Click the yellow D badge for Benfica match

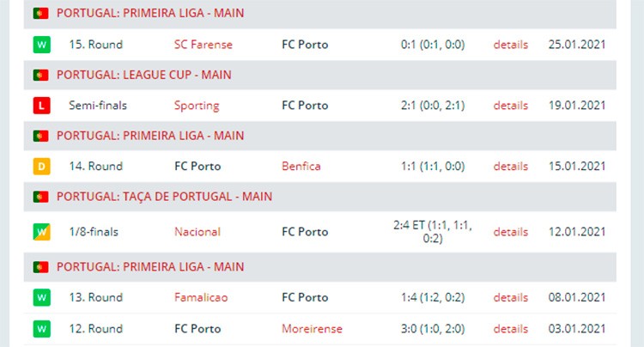(x=41, y=167)
